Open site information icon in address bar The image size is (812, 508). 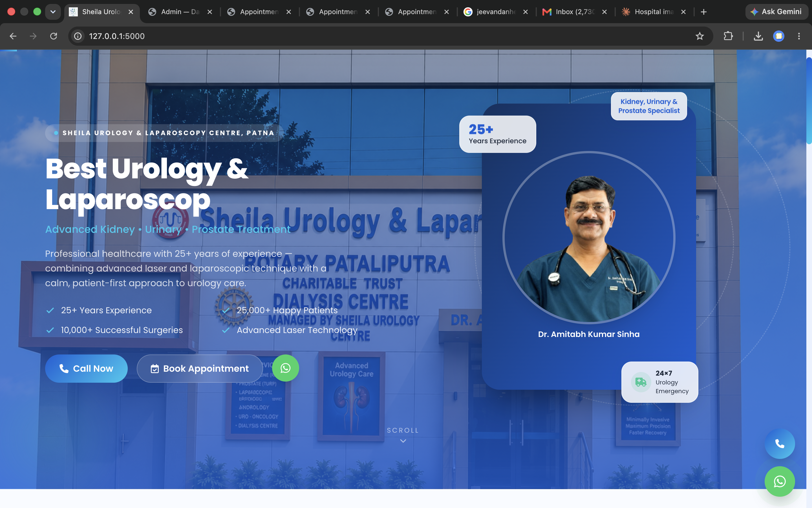pyautogui.click(x=78, y=36)
